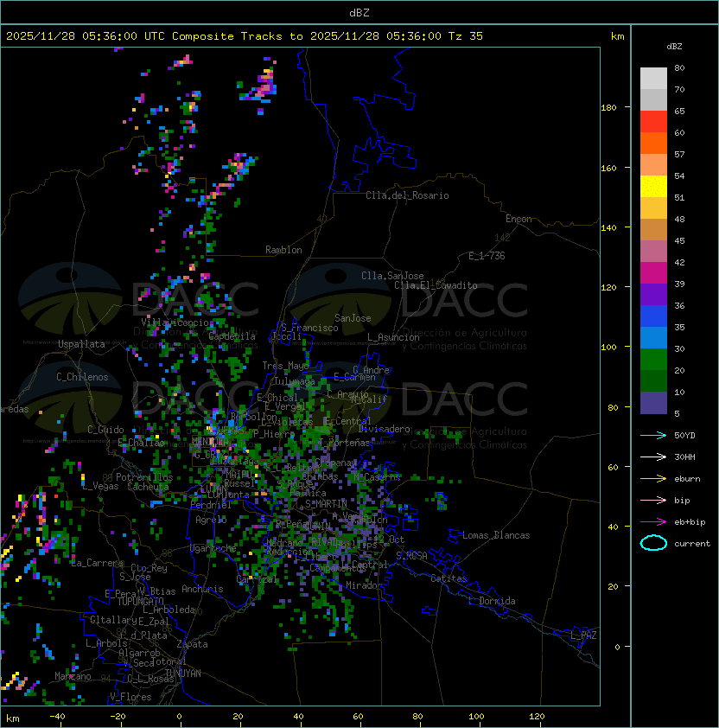Screen dimensions: 719x728
Task: Click the '-40' km tick on horizontal axis
Action: (x=57, y=717)
